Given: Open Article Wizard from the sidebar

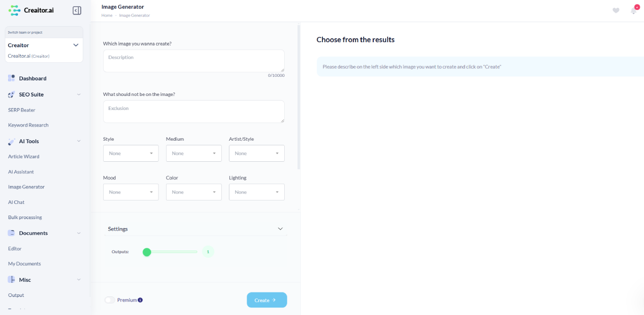Looking at the screenshot, I should (24, 156).
